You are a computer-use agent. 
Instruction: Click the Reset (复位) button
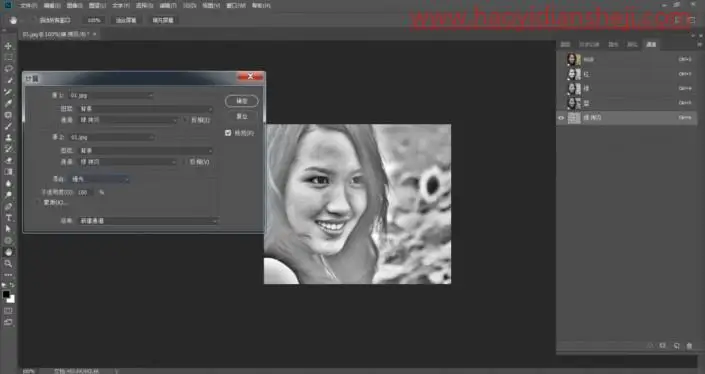(x=242, y=116)
